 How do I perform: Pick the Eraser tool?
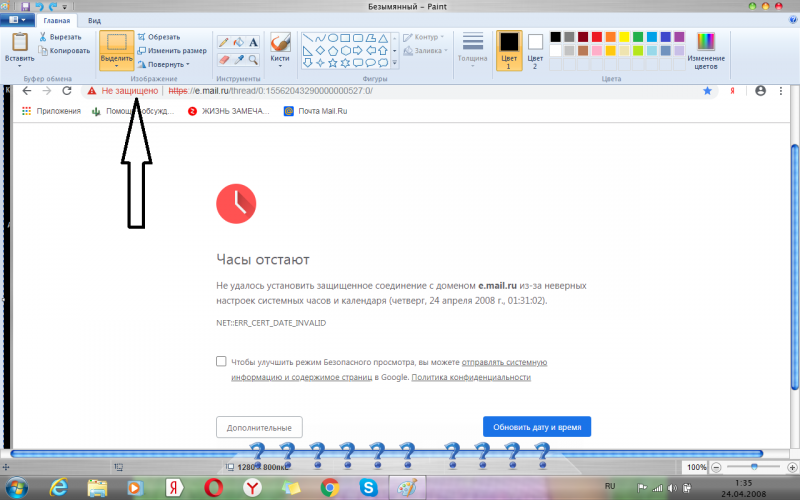click(223, 60)
